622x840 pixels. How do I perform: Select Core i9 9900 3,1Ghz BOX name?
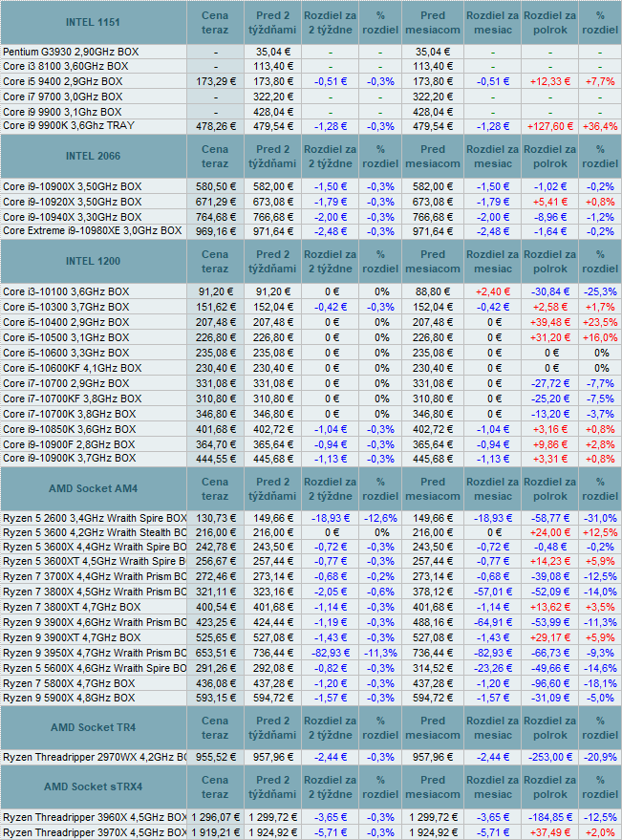coord(62,112)
